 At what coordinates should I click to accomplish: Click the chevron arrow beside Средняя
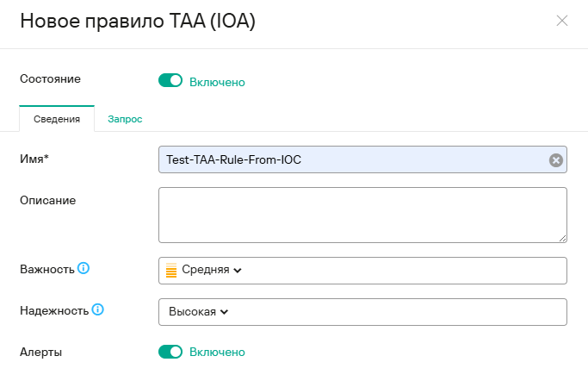pyautogui.click(x=238, y=271)
